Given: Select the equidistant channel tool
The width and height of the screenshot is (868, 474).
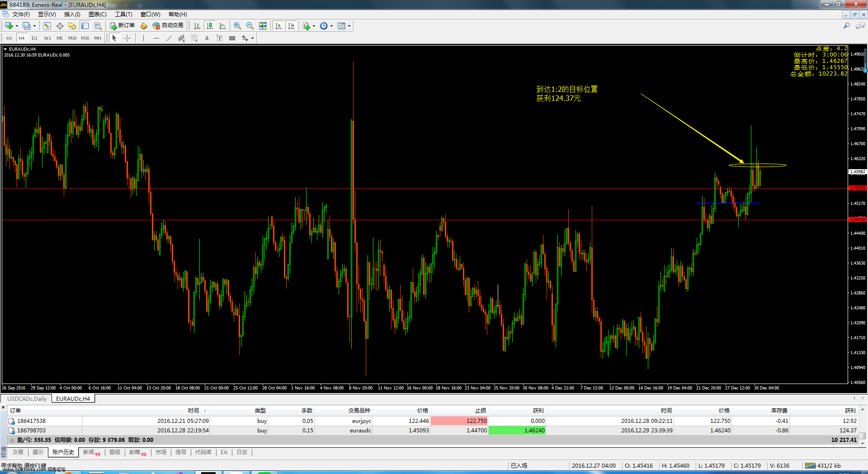Looking at the screenshot, I should pos(181,38).
